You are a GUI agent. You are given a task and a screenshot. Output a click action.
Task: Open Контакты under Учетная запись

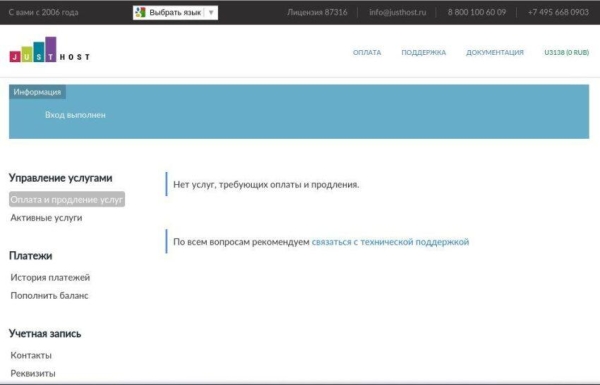point(31,355)
